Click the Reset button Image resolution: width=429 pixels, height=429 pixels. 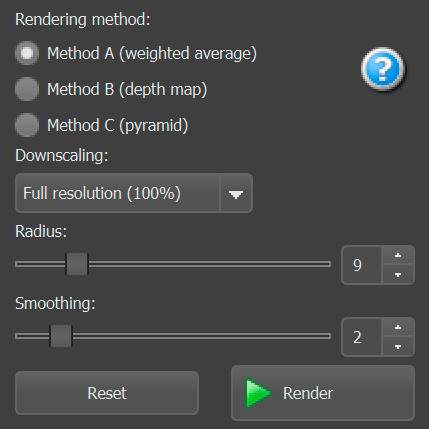click(107, 393)
